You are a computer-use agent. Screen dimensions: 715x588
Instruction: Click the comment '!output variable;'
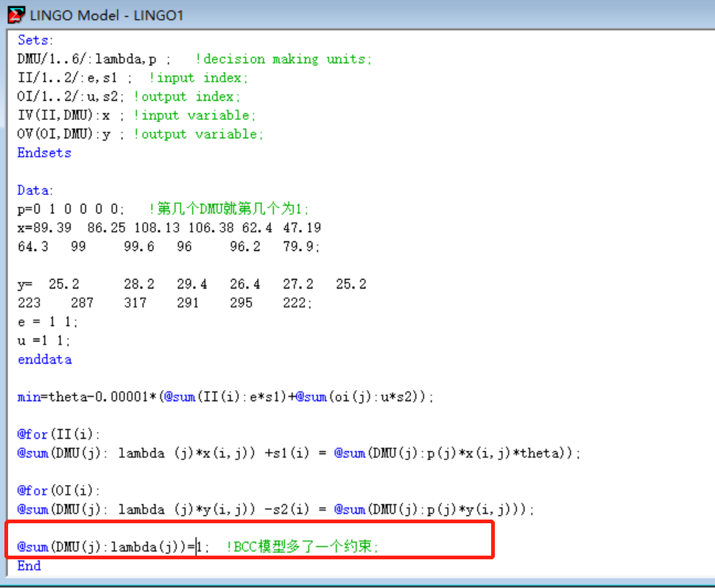[198, 134]
